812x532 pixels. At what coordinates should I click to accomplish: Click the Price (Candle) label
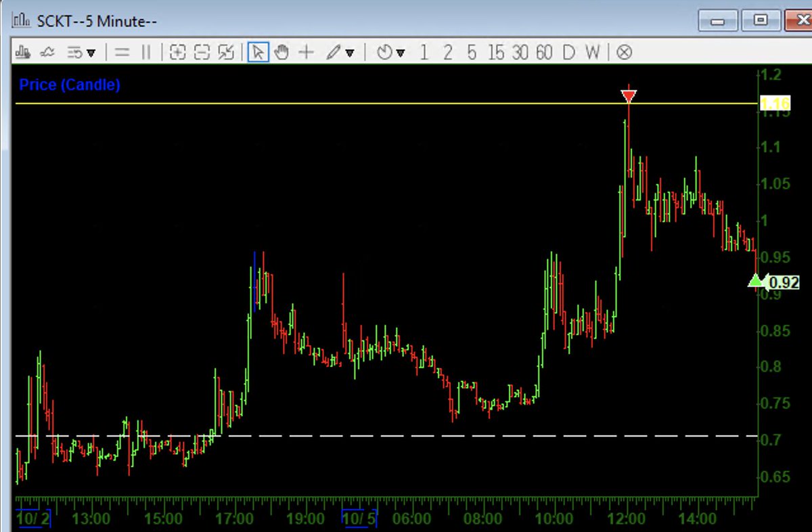pos(70,85)
